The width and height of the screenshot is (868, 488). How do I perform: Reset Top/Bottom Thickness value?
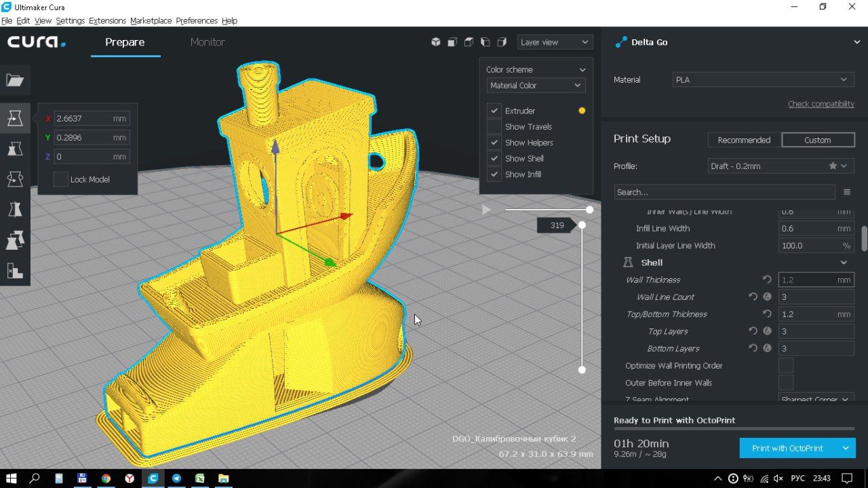point(767,314)
